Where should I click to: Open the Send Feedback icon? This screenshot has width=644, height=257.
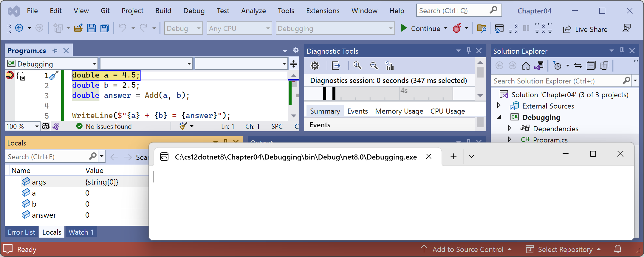[x=627, y=29]
